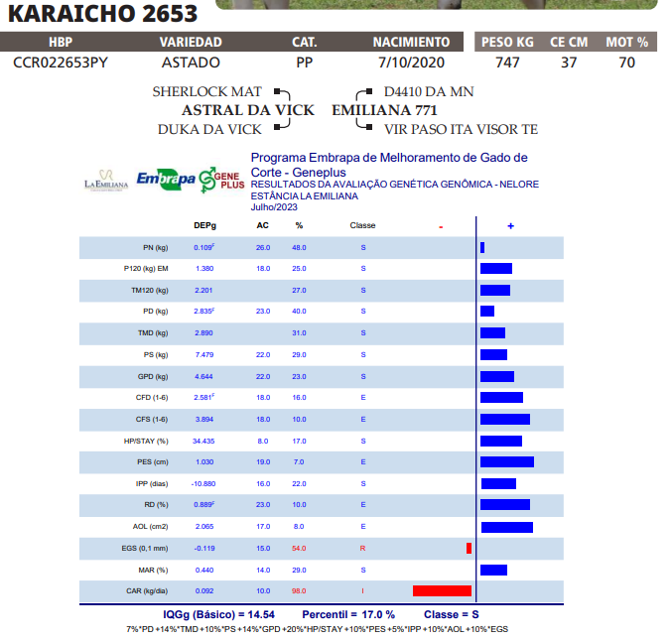
Task: Click the blue plus sign column header
Action: [510, 226]
